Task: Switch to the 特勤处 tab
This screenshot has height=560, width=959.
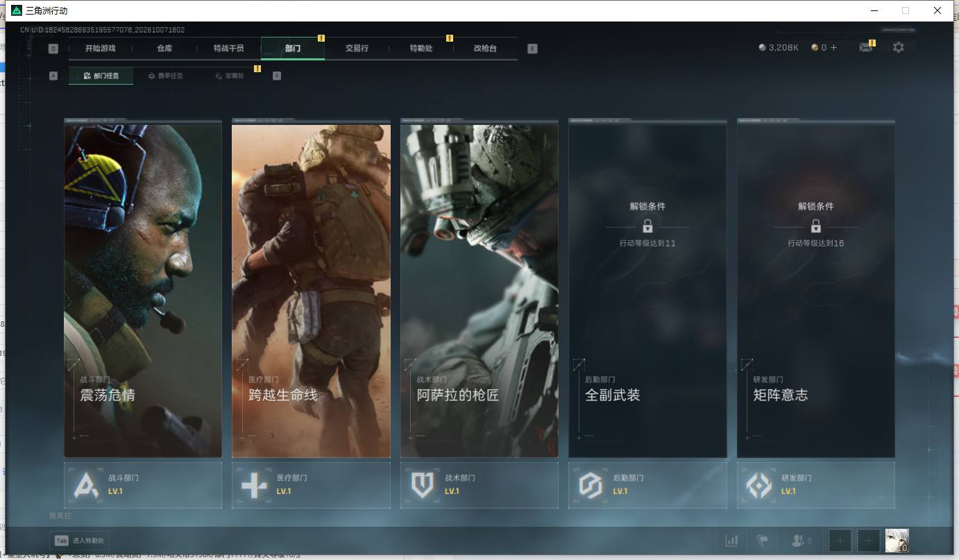Action: (421, 49)
